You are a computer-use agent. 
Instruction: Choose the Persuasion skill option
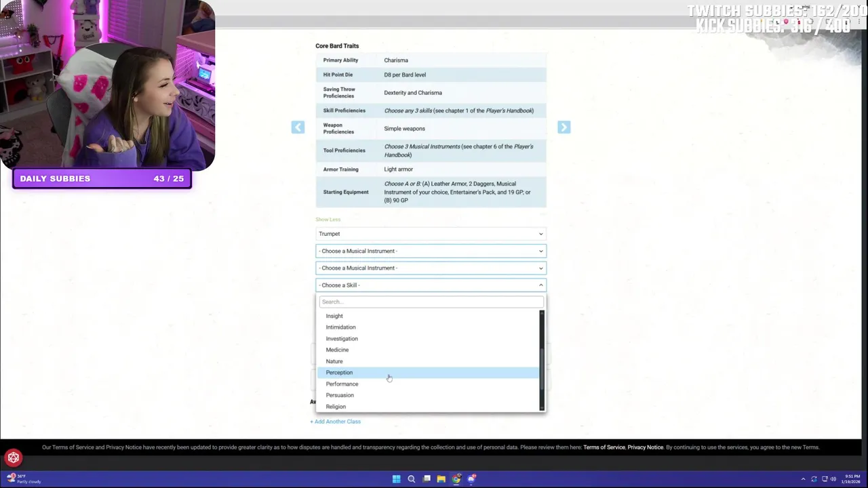428,395
